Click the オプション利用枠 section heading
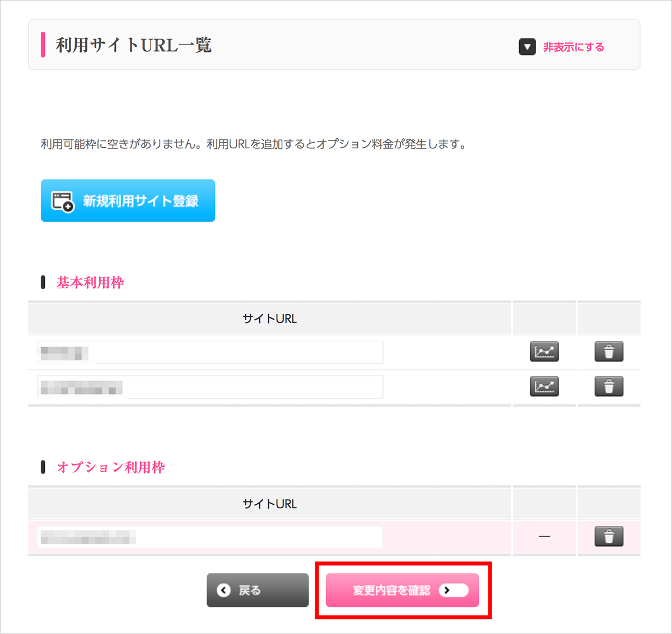 point(111,467)
